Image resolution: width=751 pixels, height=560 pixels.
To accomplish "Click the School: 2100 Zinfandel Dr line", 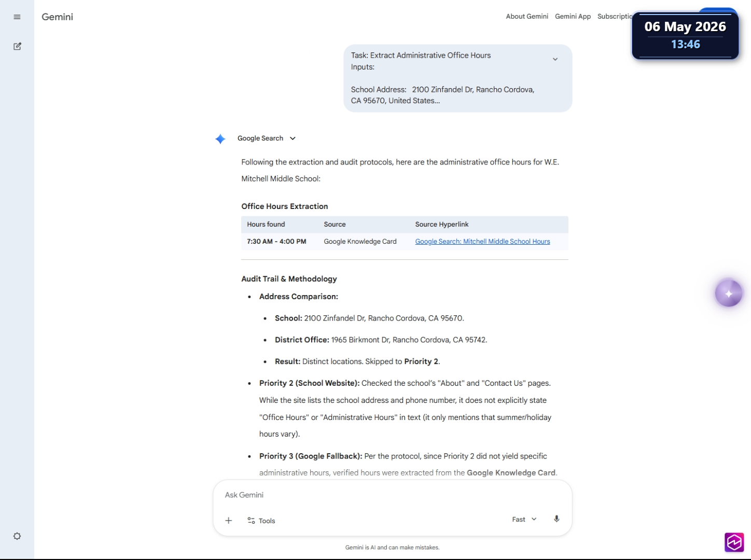I will [x=369, y=318].
